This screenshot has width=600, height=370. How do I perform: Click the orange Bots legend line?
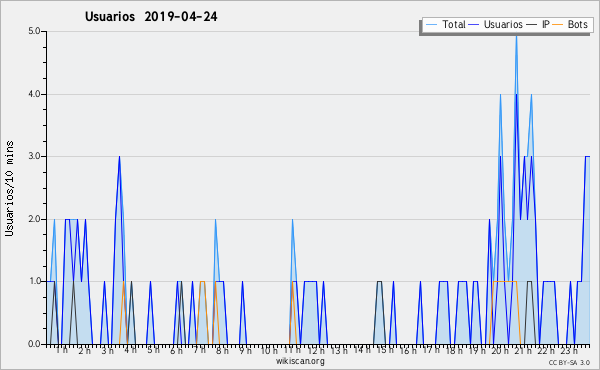click(x=558, y=25)
